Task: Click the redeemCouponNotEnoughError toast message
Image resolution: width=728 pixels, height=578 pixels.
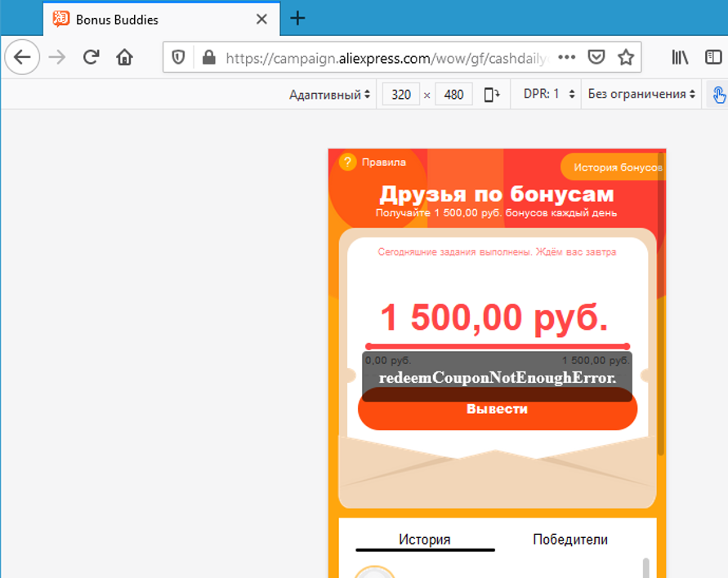Action: click(x=498, y=378)
